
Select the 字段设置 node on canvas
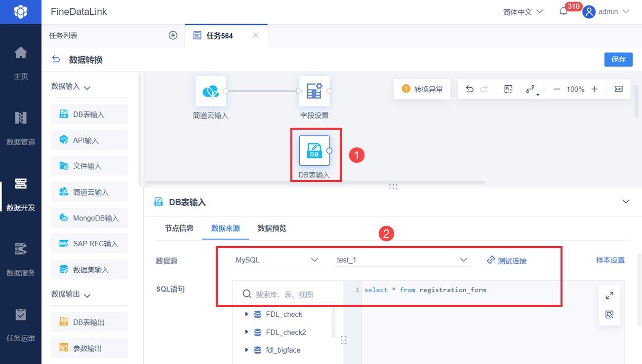tap(314, 91)
